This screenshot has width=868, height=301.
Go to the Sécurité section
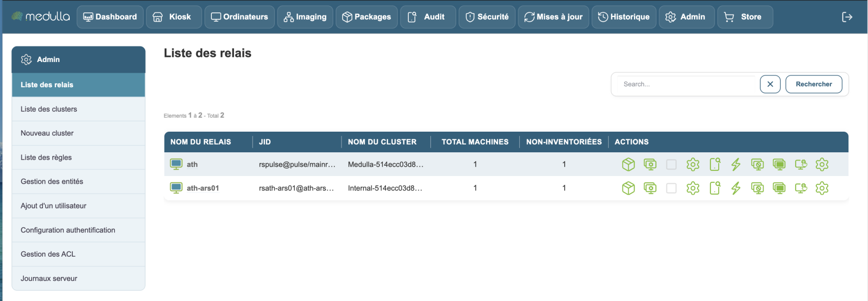(x=487, y=17)
